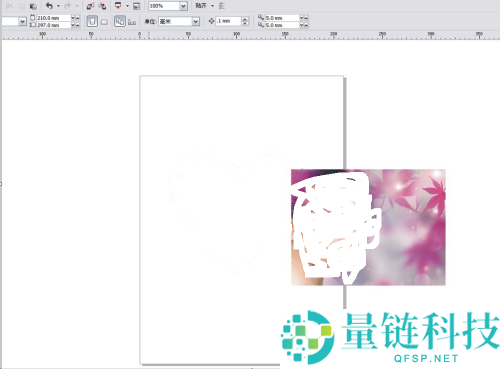Open the units 毫米 dropdown
This screenshot has height=369, width=500.
pos(196,22)
